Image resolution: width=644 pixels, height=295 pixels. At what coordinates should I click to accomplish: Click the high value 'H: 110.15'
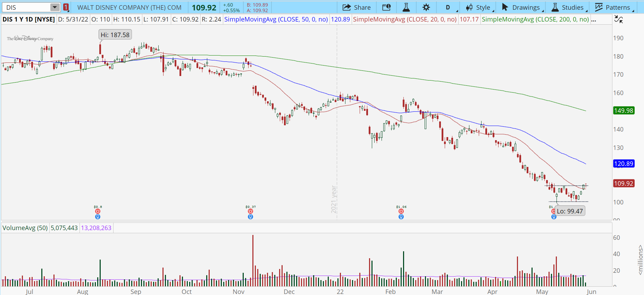pyautogui.click(x=127, y=19)
